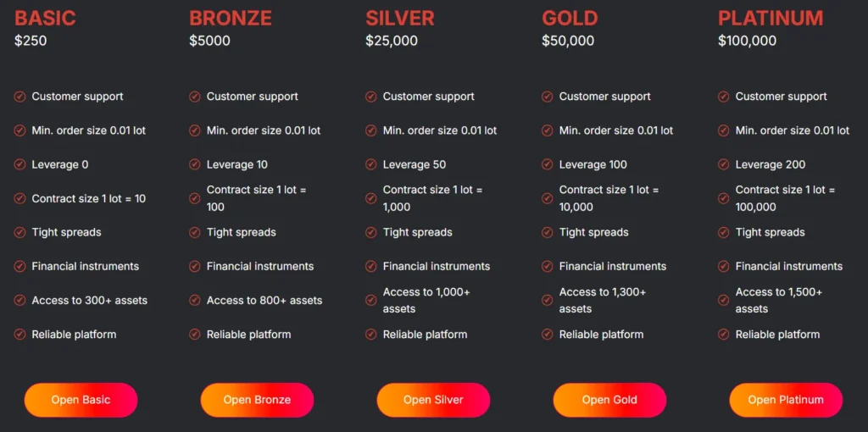Click Access to 1,000+ assets text

[x=426, y=300]
